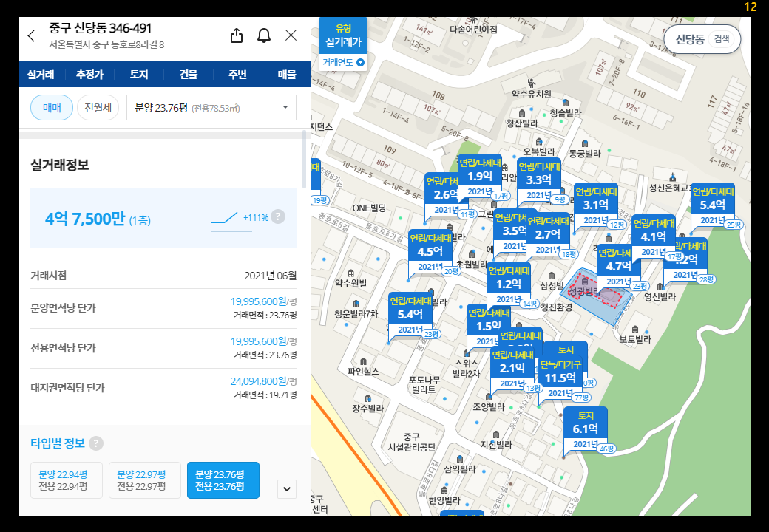Click the 약수유치원 map icon
Viewport: 769px width, 532px height.
[532, 82]
